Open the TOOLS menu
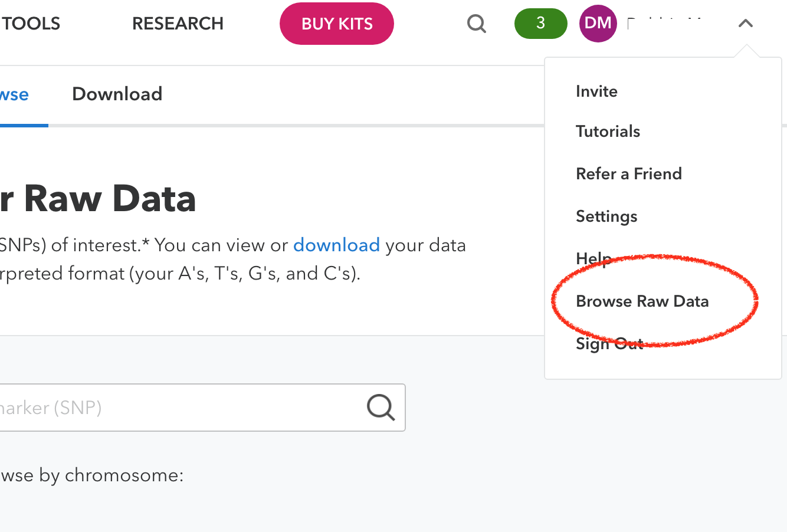Screen dimensions: 787x532 coord(30,24)
